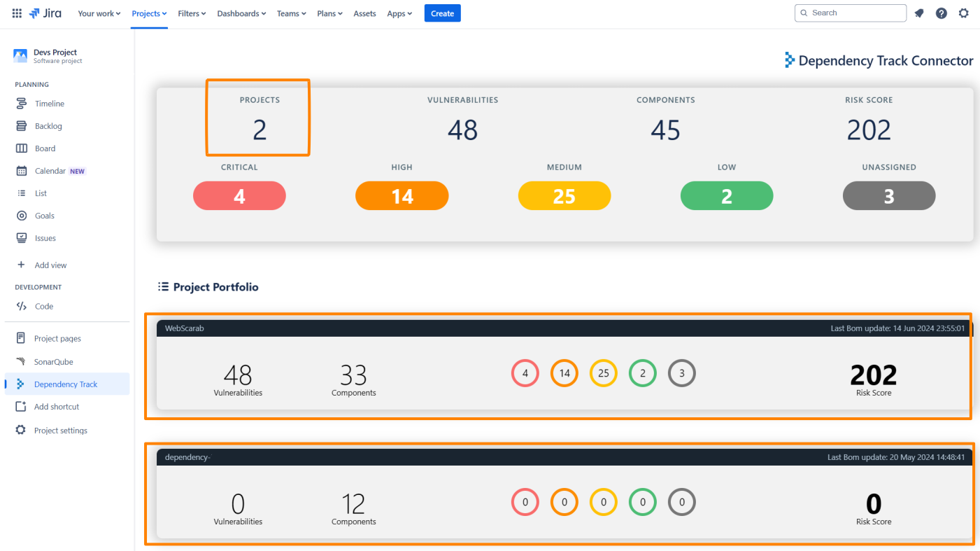Open the help question mark icon
The height and width of the screenshot is (551, 980).
coord(942,13)
